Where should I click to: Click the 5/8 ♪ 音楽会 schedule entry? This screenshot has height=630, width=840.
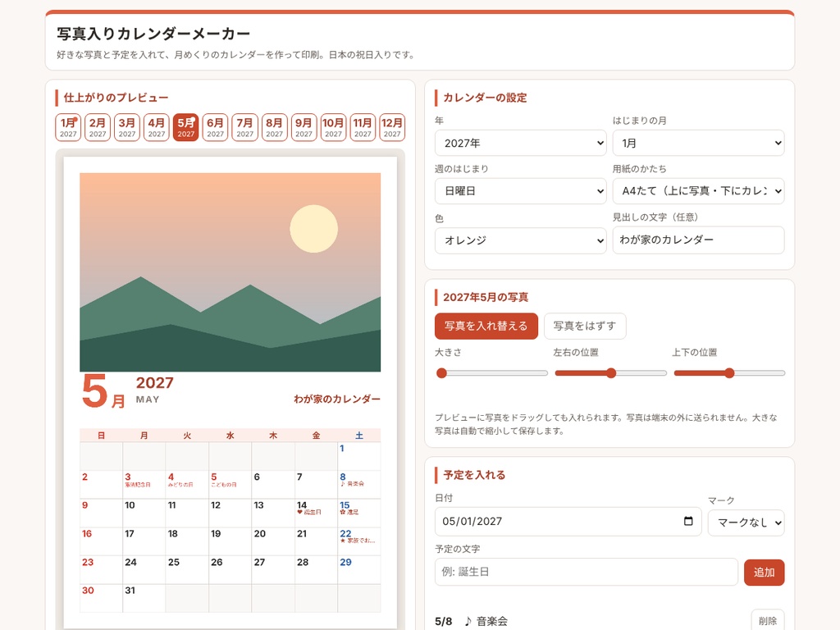click(x=472, y=621)
